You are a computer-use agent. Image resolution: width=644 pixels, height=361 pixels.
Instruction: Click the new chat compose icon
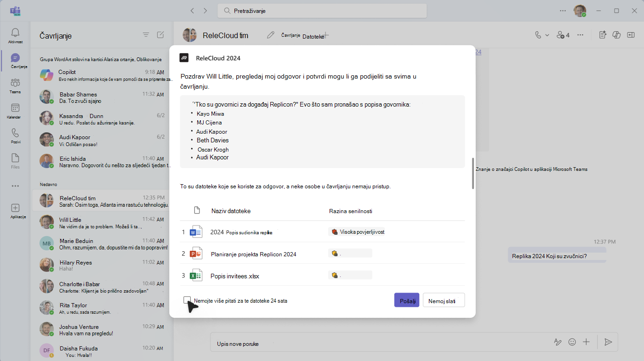[160, 35]
